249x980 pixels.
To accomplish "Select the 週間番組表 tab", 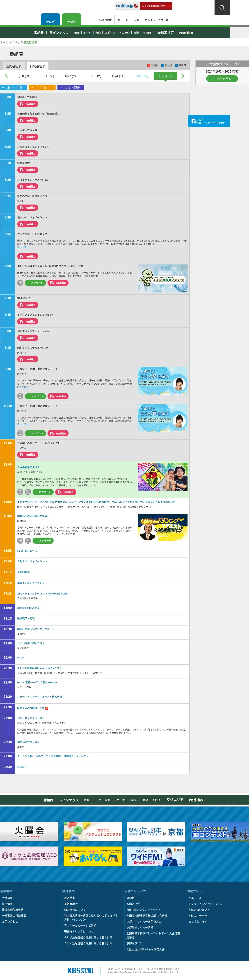I will pos(14,66).
